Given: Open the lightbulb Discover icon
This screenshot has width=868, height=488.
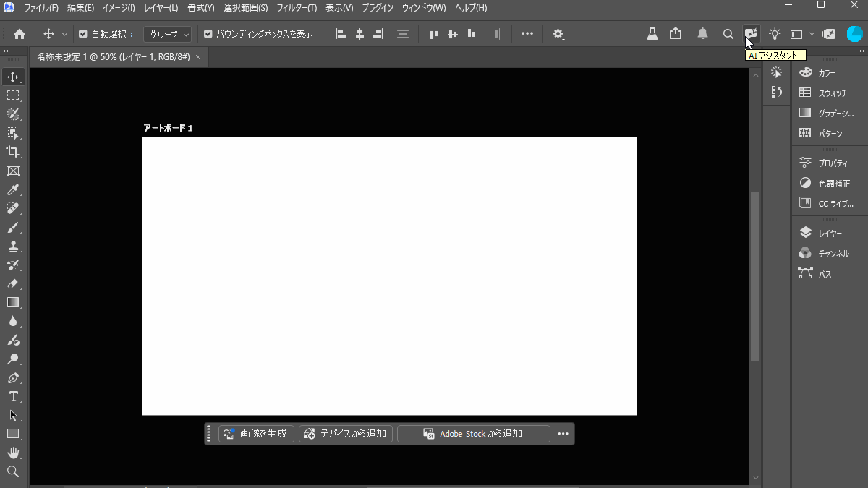Looking at the screenshot, I should tap(775, 33).
